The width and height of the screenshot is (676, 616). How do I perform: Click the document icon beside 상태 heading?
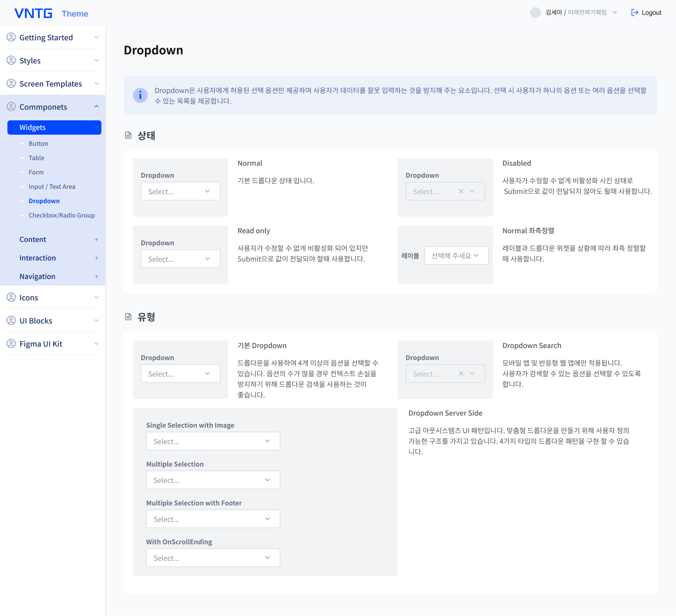[x=128, y=136]
